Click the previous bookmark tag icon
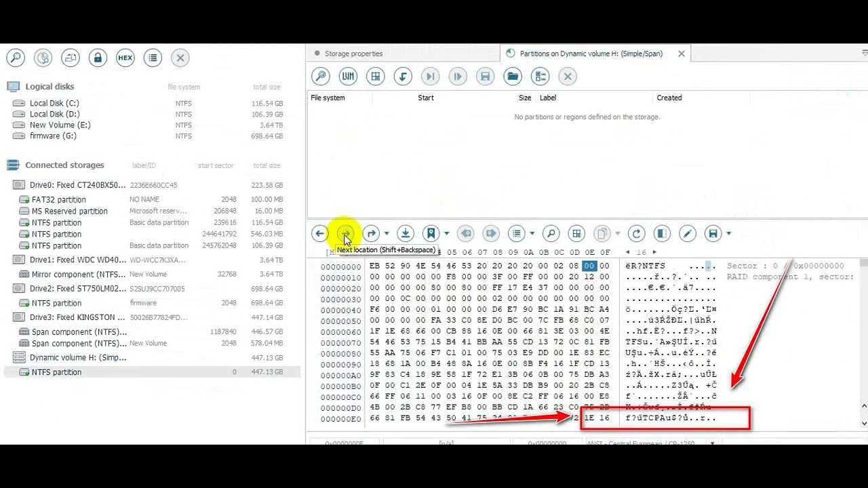Viewport: 868px width, 488px height. pos(466,234)
